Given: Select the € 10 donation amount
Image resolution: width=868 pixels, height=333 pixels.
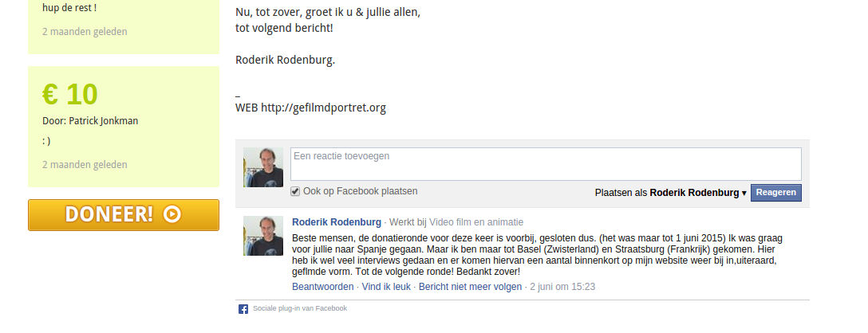Looking at the screenshot, I should [70, 94].
